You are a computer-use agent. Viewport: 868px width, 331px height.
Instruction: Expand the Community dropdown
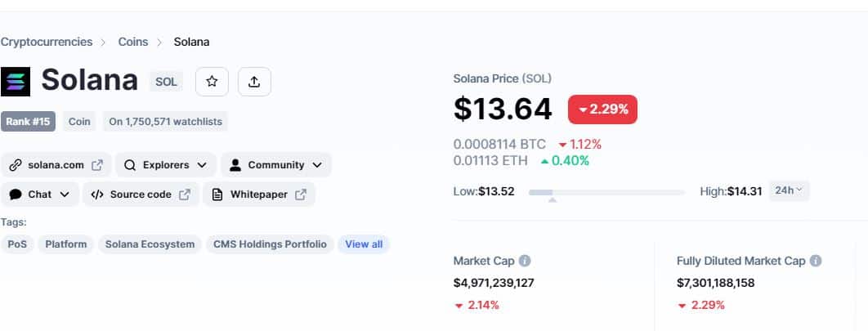pos(275,165)
